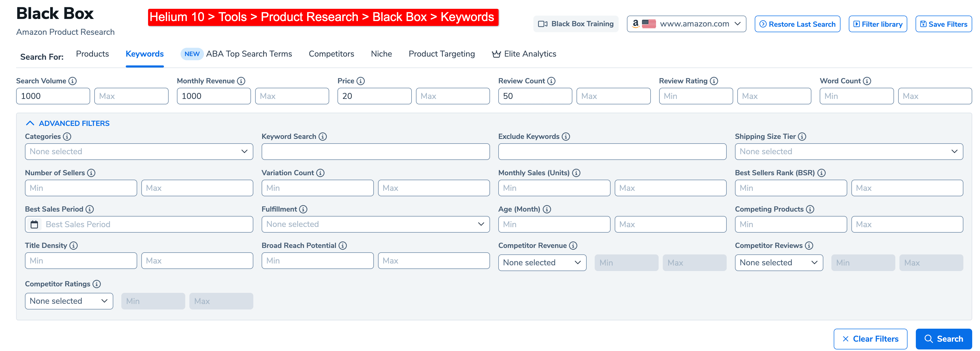The width and height of the screenshot is (980, 351).
Task: Click the Monthly Sales (Units) info icon
Action: tap(576, 173)
